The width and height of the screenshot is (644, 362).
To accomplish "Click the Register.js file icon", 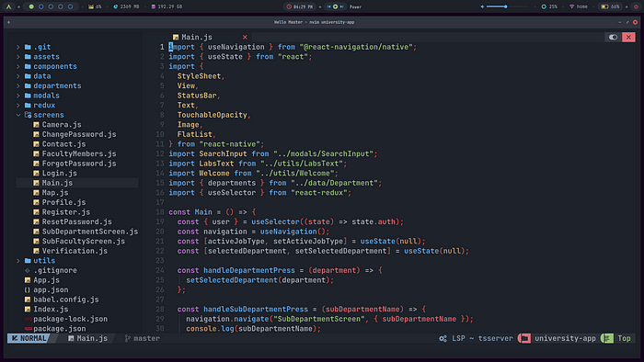I will coord(36,212).
